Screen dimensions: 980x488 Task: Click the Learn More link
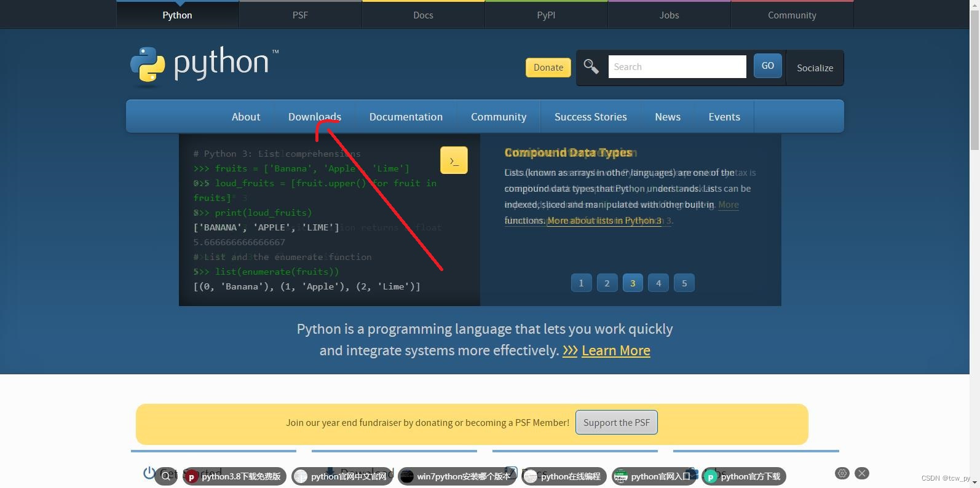(x=615, y=350)
